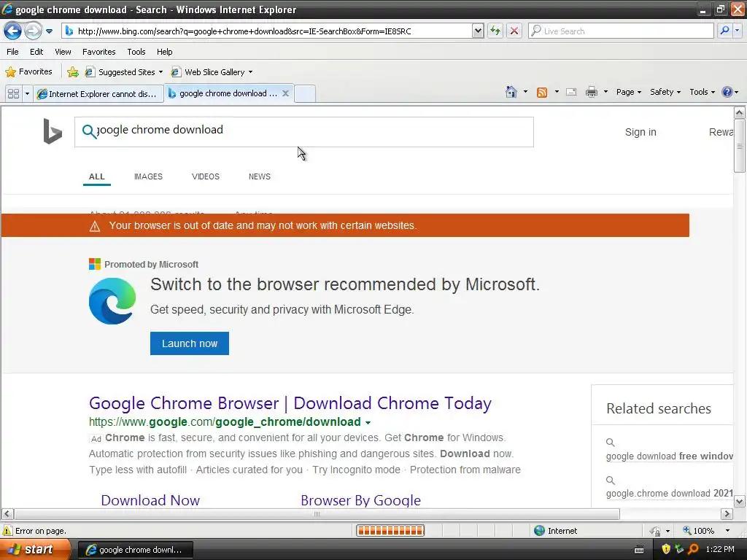Open the File menu
The height and width of the screenshot is (560, 747).
point(13,52)
